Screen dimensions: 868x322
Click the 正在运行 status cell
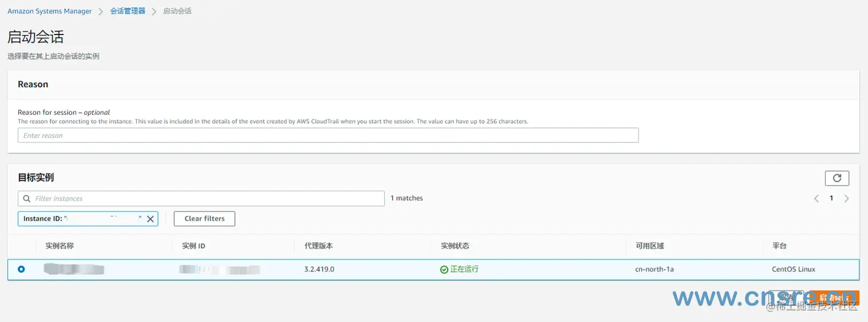pos(459,269)
